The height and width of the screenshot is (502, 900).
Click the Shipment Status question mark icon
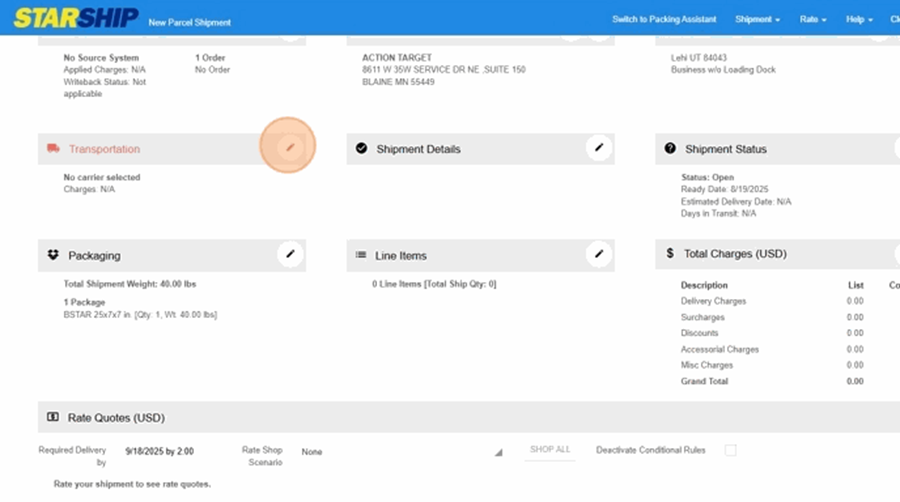[670, 149]
